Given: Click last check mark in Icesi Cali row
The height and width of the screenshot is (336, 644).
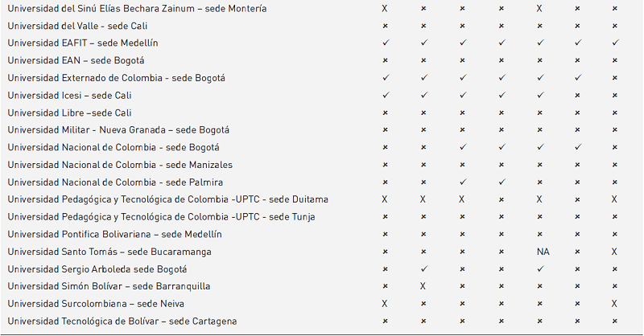Looking at the screenshot, I should 541,95.
